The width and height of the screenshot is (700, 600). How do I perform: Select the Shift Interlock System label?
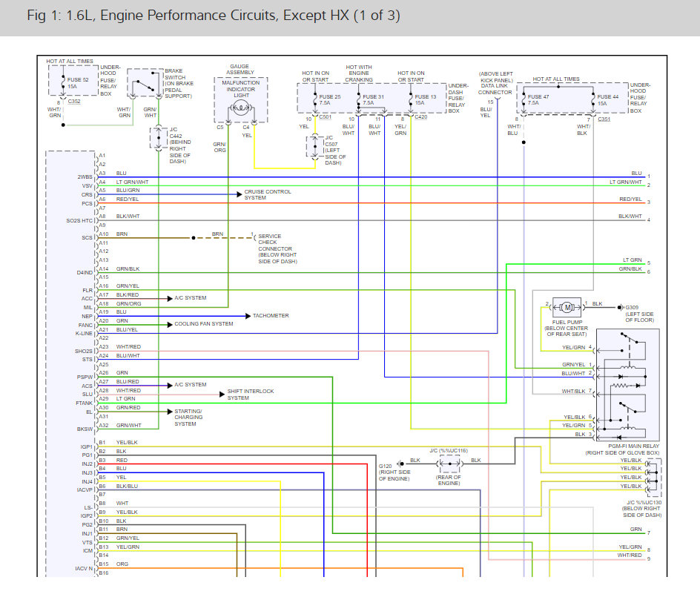(250, 394)
